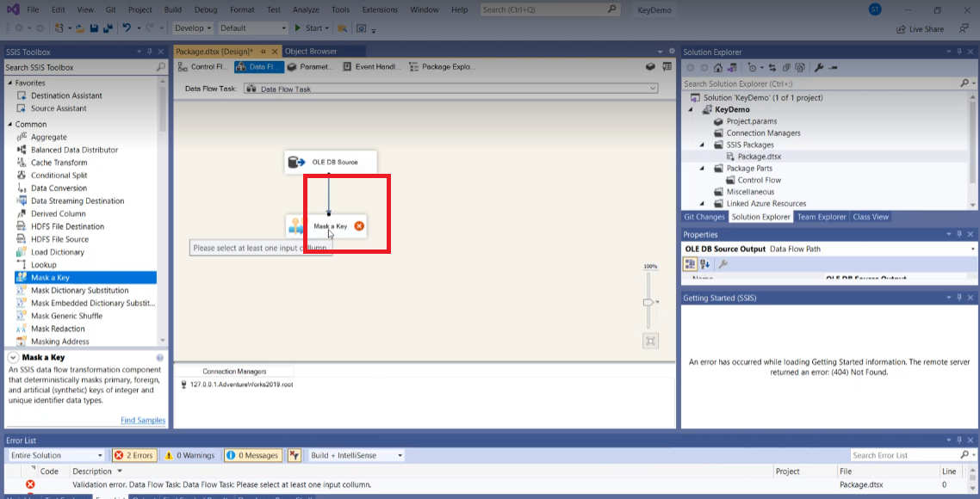The width and height of the screenshot is (980, 499).
Task: Collapse the Common group in SSIS Toolbox
Action: [10, 124]
